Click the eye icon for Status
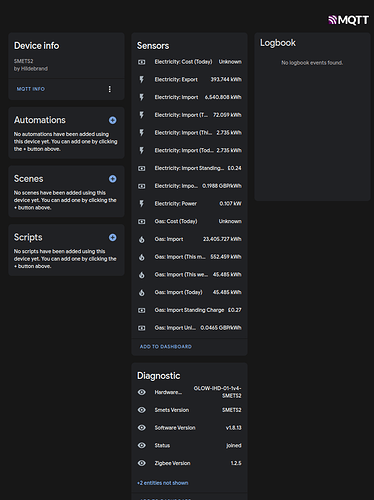The width and height of the screenshot is (374, 500). (142, 445)
